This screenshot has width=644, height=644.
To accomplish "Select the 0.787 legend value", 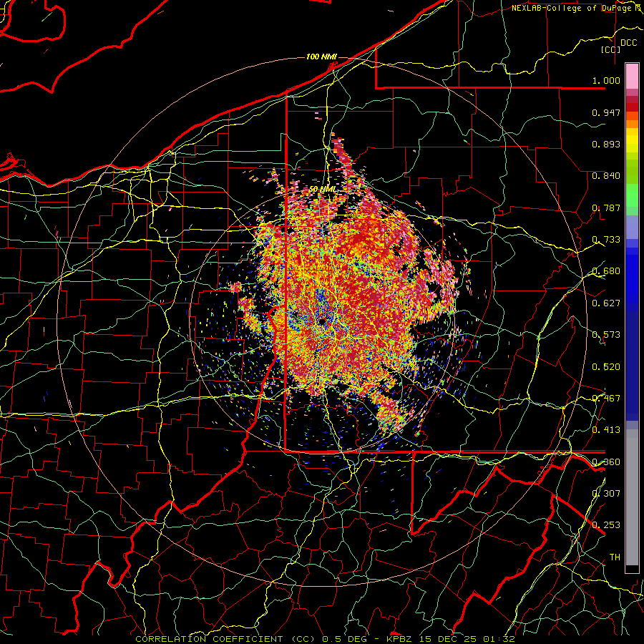I will point(606,208).
